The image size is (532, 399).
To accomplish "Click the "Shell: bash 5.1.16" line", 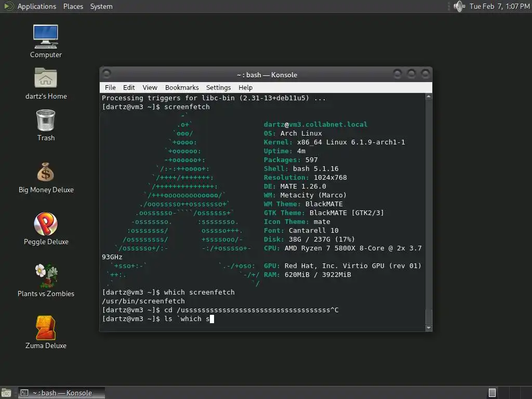I will coord(301,169).
